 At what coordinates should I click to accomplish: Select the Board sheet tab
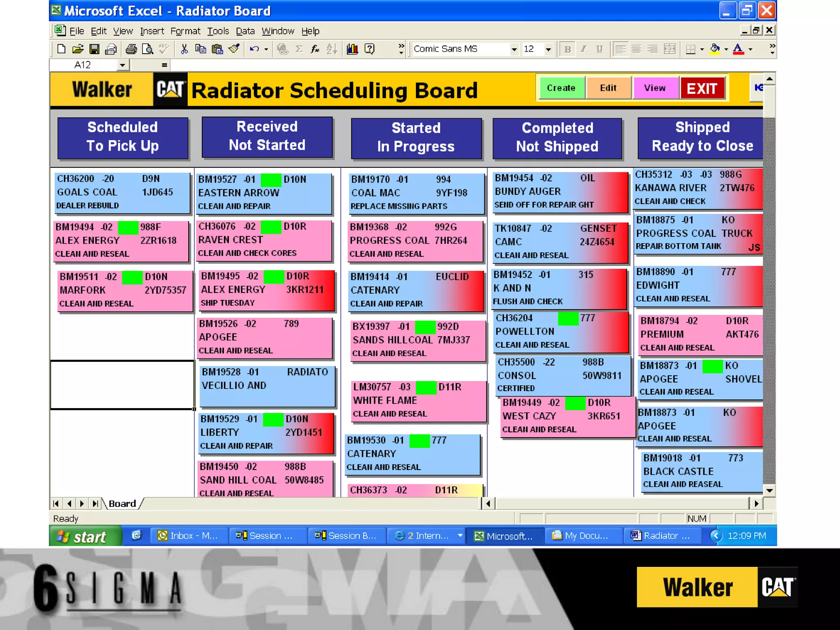[122, 504]
